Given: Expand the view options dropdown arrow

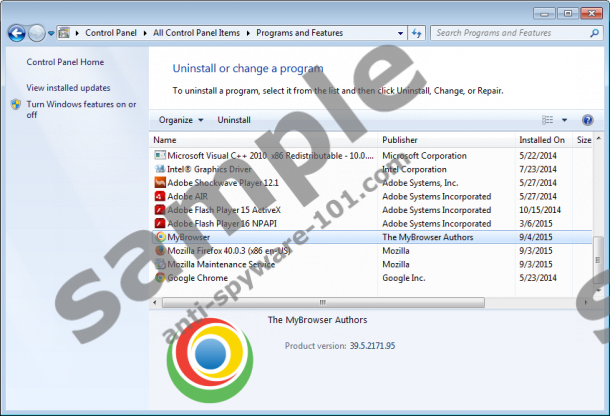Looking at the screenshot, I should pyautogui.click(x=564, y=120).
